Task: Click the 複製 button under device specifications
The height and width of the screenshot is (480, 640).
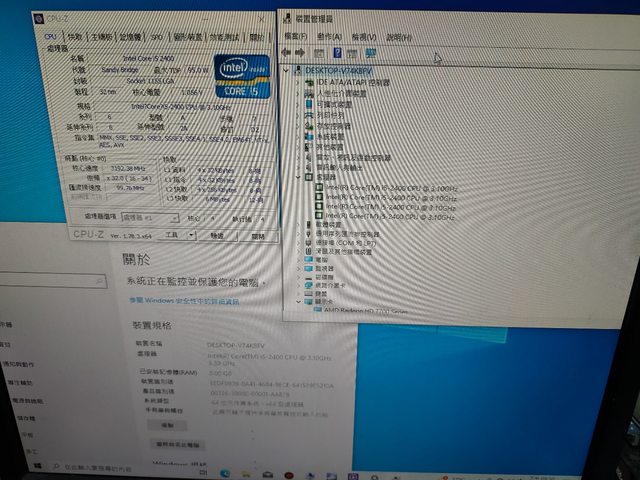Action: 167,425
